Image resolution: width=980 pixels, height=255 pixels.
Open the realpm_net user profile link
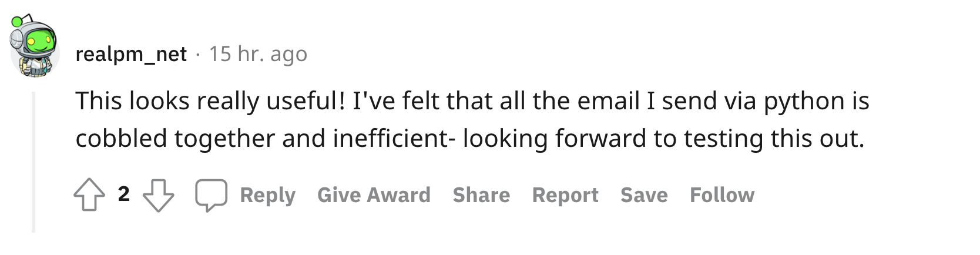(131, 54)
